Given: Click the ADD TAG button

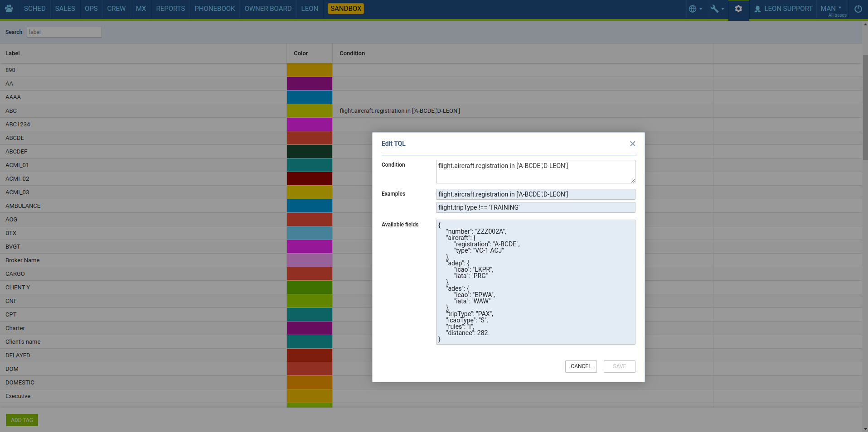Looking at the screenshot, I should click(x=22, y=420).
